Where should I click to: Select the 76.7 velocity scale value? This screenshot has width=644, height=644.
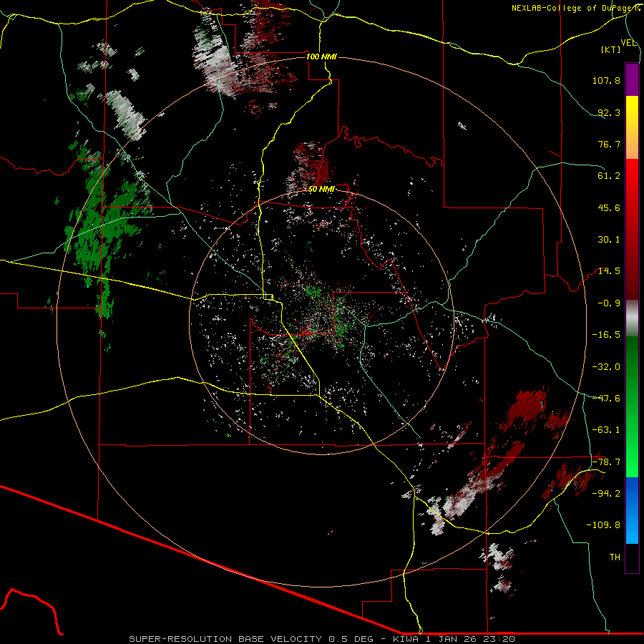coord(609,144)
